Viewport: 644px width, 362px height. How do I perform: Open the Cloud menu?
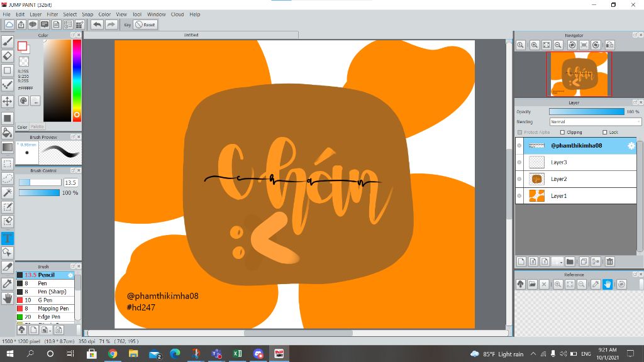tap(177, 14)
